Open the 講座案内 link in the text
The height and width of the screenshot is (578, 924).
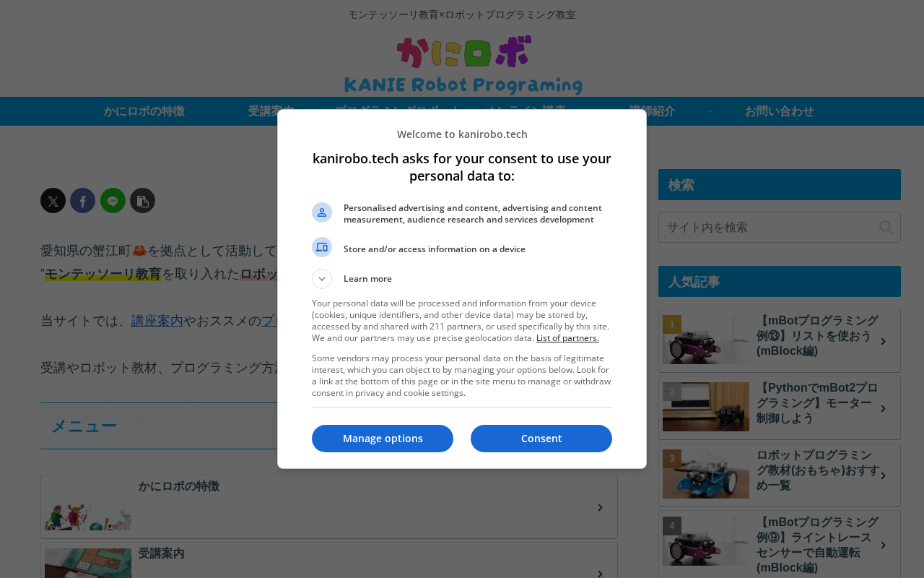click(x=157, y=321)
